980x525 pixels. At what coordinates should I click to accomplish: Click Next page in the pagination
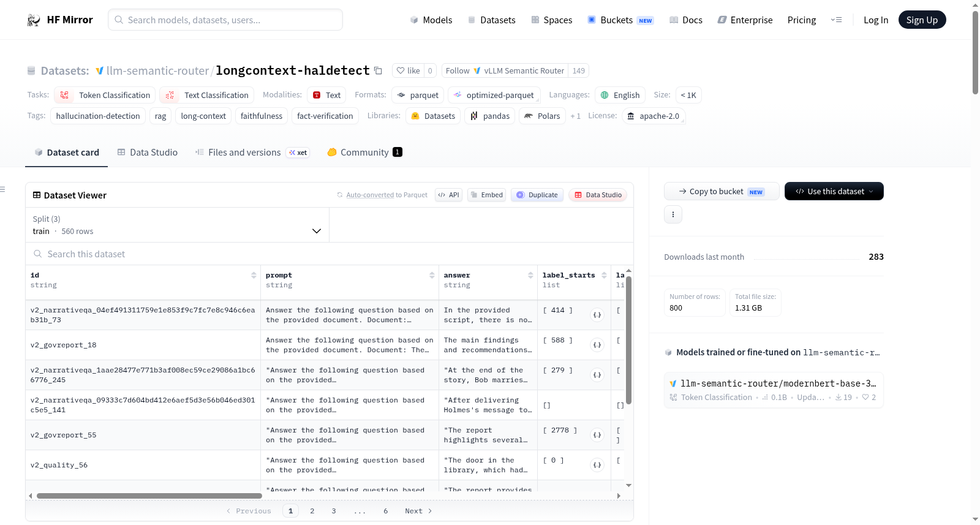tap(418, 511)
